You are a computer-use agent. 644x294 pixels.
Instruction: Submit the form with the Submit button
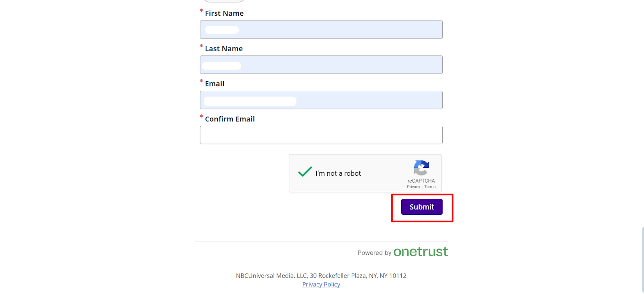point(422,207)
